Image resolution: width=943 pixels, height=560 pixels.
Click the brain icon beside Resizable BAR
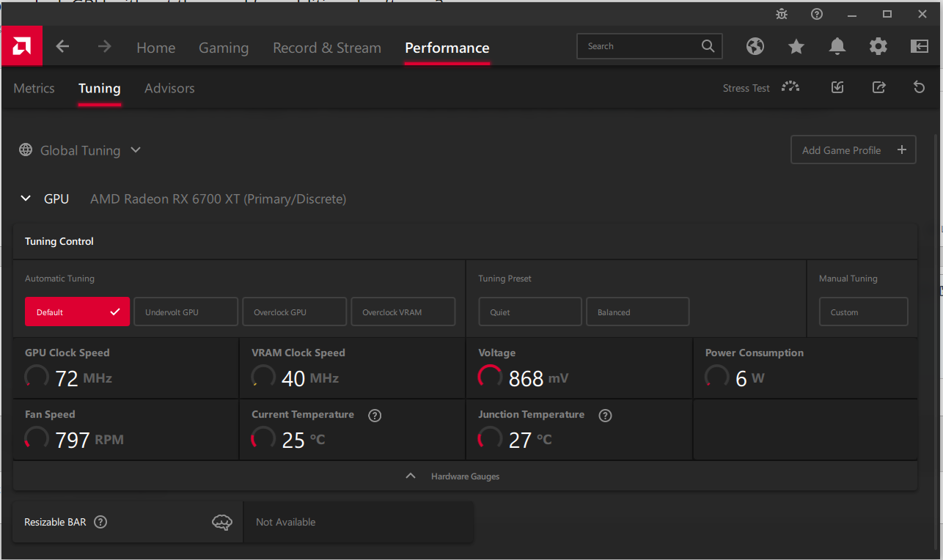222,522
